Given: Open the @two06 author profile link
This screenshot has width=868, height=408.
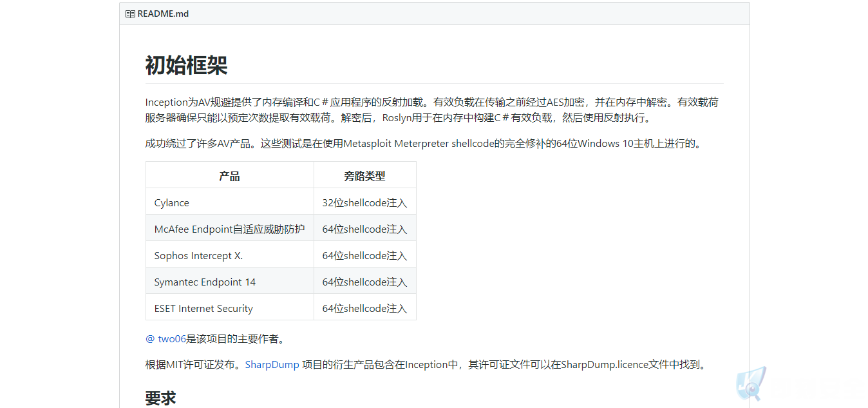Looking at the screenshot, I should pos(165,338).
